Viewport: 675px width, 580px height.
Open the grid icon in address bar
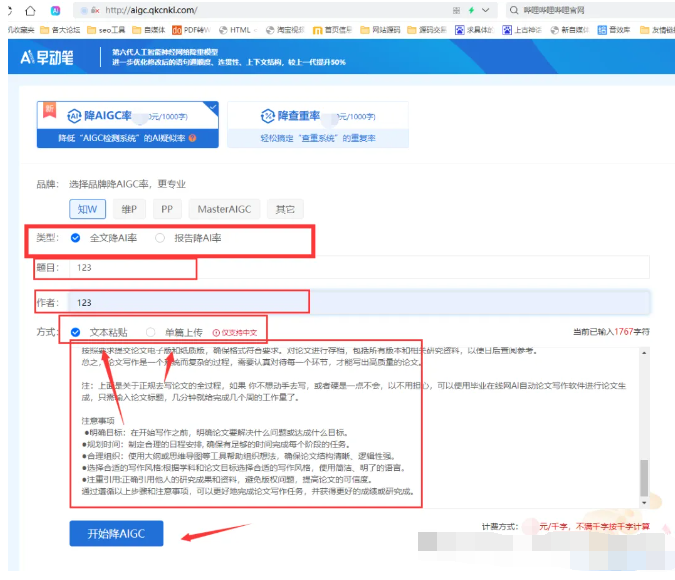coord(456,10)
